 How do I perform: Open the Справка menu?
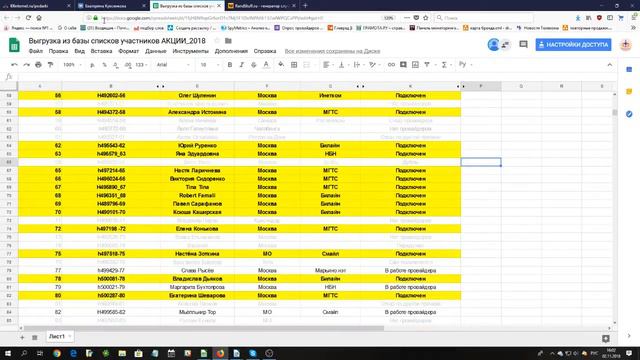(265, 51)
